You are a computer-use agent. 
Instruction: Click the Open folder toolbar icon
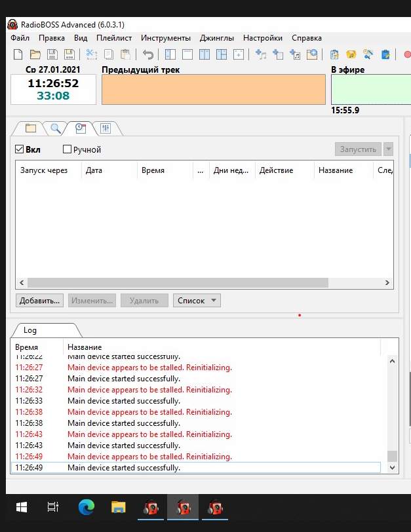pyautogui.click(x=35, y=55)
